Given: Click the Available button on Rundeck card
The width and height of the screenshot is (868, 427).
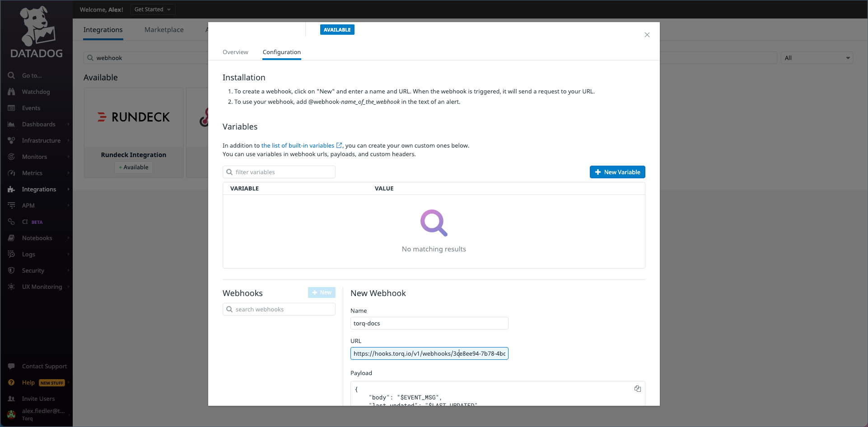Looking at the screenshot, I should pyautogui.click(x=134, y=167).
